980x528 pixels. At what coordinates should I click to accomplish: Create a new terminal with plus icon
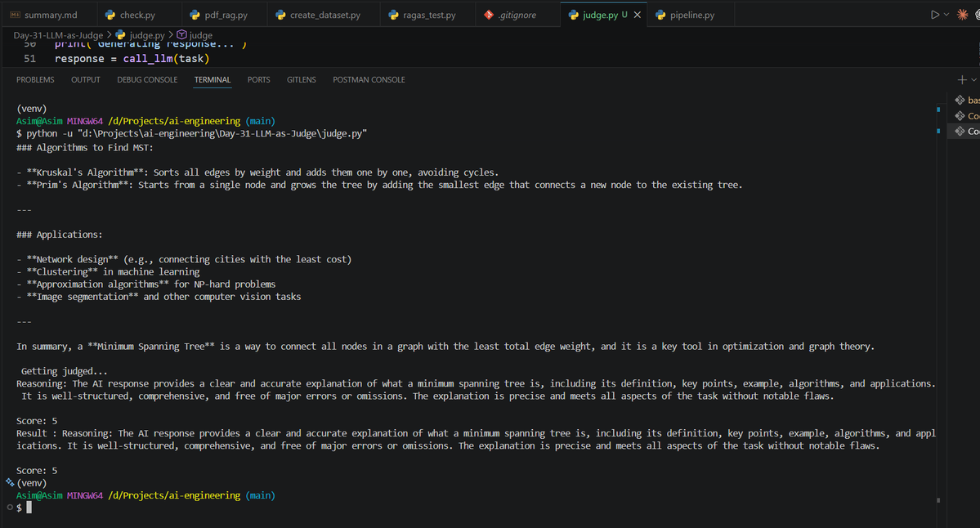click(962, 79)
